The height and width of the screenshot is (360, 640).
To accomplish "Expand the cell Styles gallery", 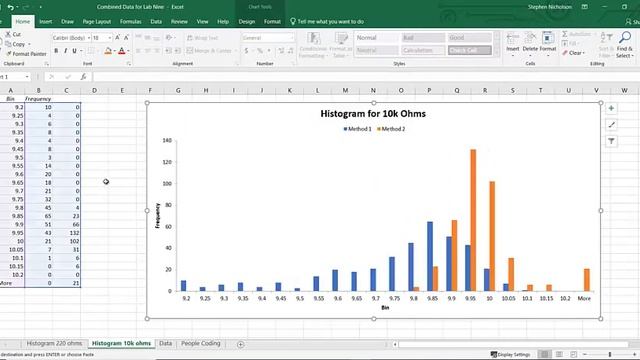I will click(x=497, y=52).
